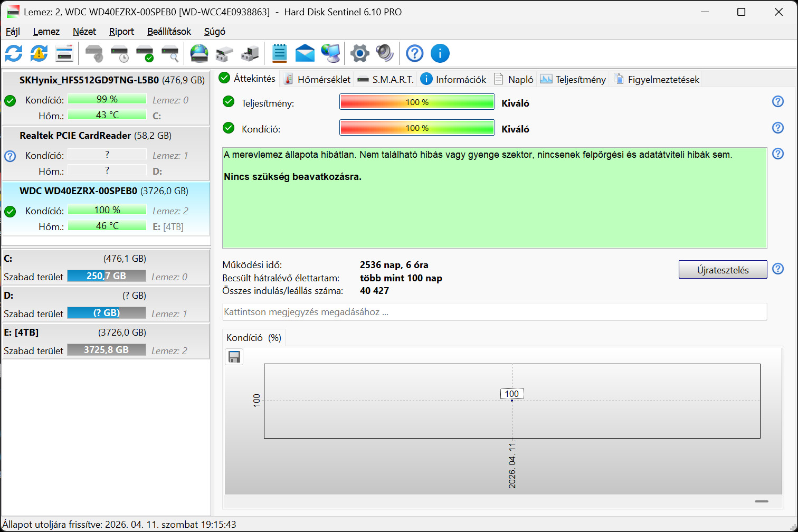
Task: Open the Riport menu
Action: [x=121, y=32]
